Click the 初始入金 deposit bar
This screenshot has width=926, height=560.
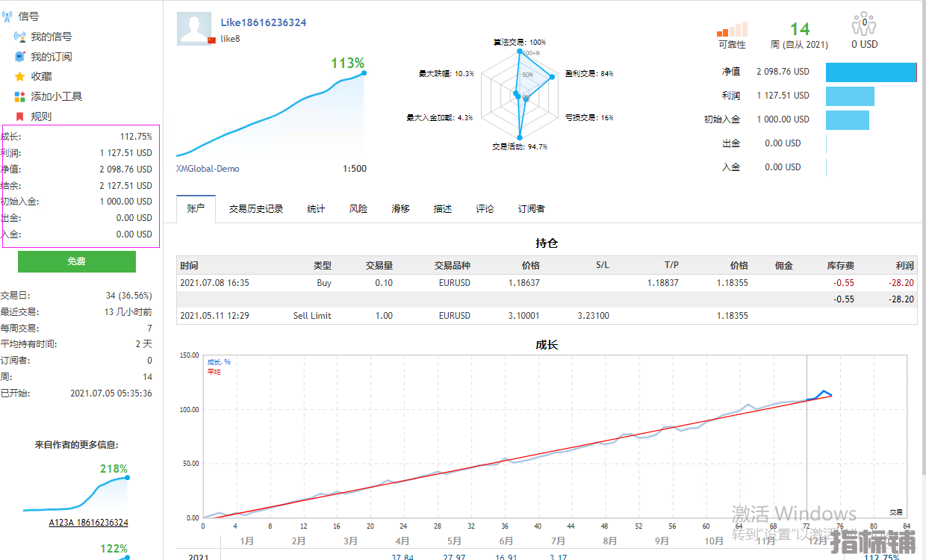tap(848, 119)
